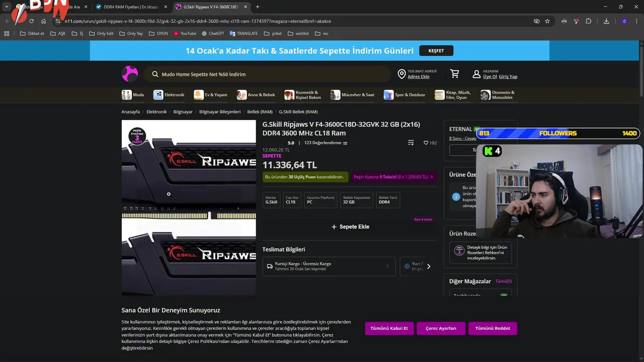This screenshot has width=644, height=362.
Task: Open the mc bookmark folder
Action: tap(321, 33)
